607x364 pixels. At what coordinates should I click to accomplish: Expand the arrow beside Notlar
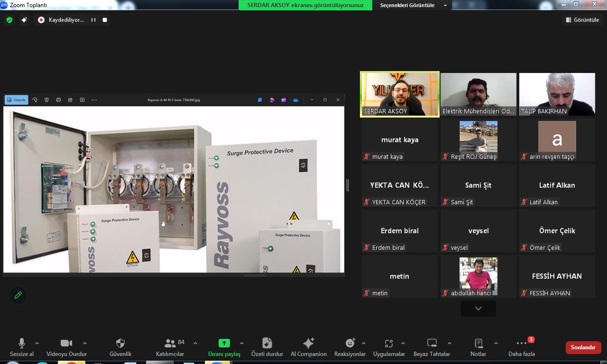[496, 343]
